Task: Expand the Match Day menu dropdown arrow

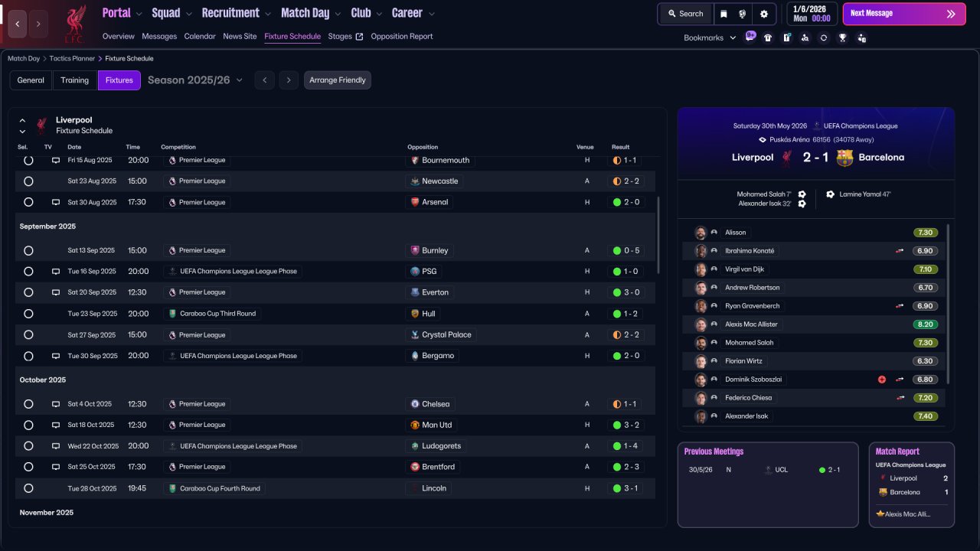Action: (x=338, y=14)
